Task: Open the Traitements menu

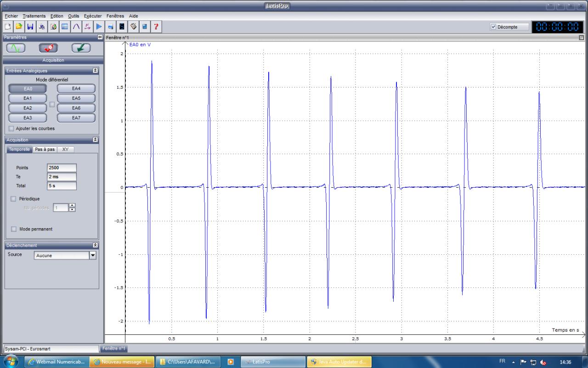Action: (x=34, y=16)
